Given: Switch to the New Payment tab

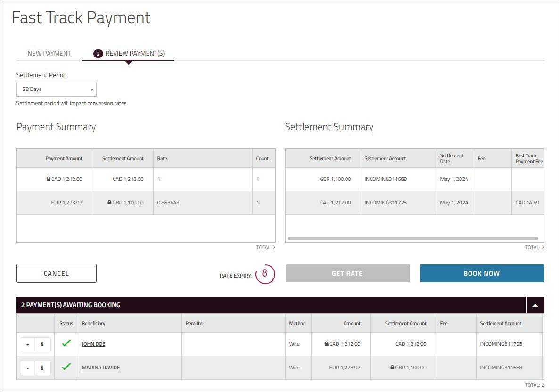Looking at the screenshot, I should pos(49,54).
